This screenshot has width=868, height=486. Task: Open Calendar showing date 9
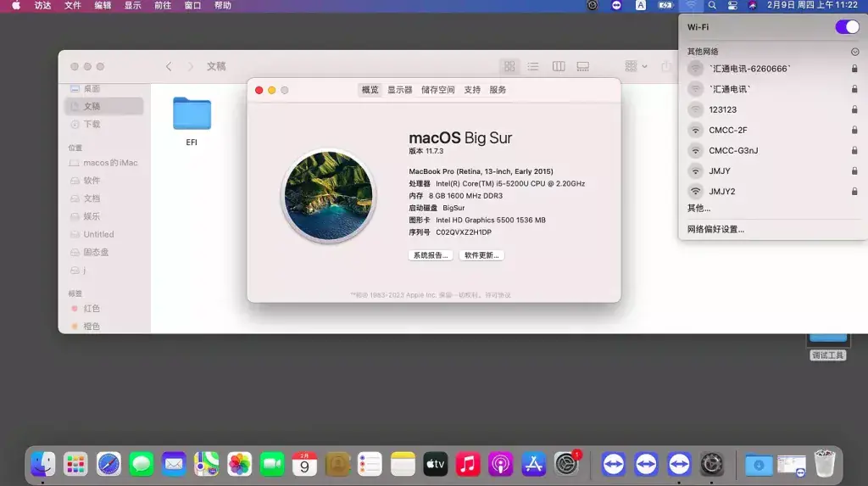click(304, 464)
